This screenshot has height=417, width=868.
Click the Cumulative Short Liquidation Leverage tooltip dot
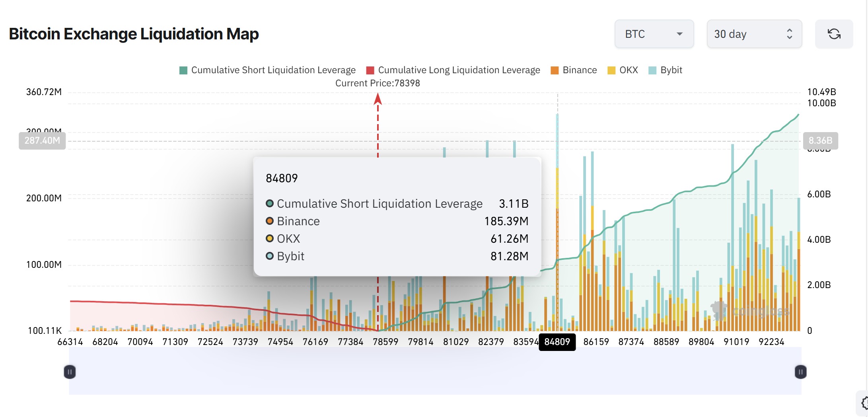pos(269,204)
